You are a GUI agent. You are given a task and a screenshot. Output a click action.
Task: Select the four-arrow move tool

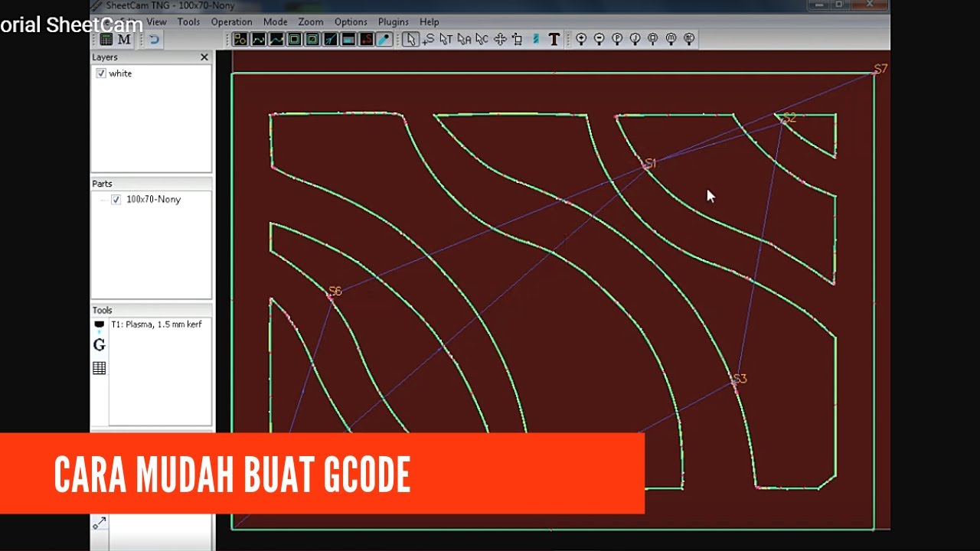pos(500,39)
